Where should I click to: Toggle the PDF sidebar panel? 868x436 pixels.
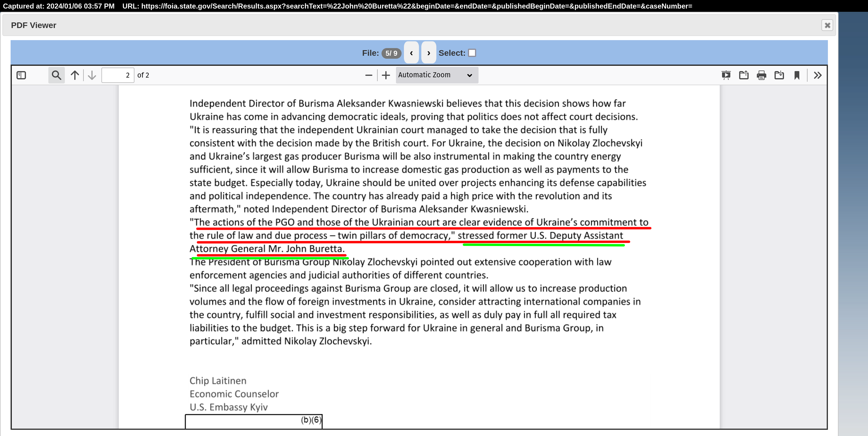tap(21, 75)
